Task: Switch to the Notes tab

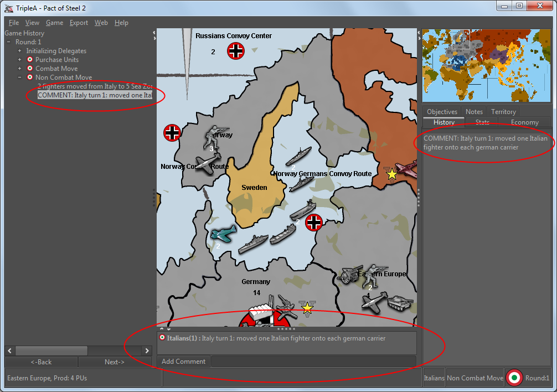Action: 474,111
